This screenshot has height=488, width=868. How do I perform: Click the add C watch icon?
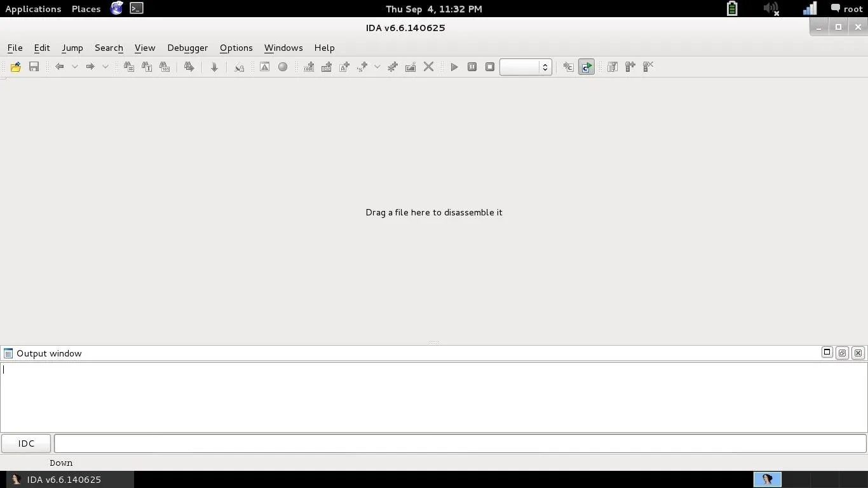coord(568,67)
